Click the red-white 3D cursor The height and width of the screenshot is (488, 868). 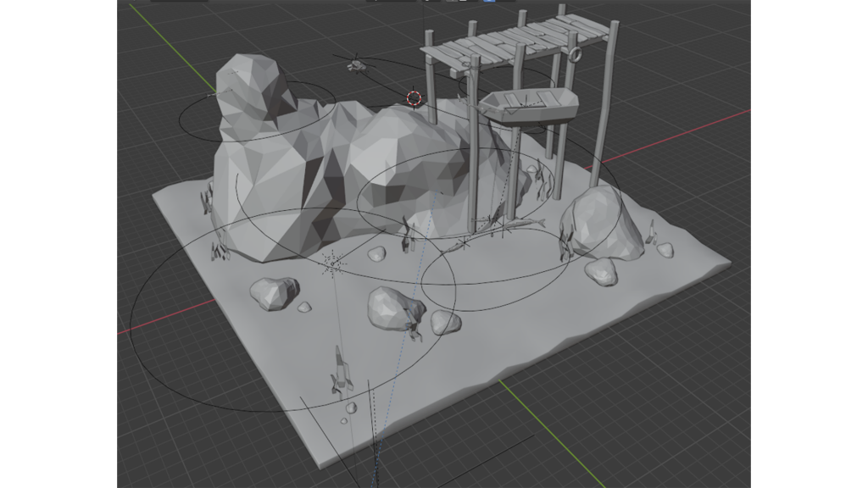(414, 98)
